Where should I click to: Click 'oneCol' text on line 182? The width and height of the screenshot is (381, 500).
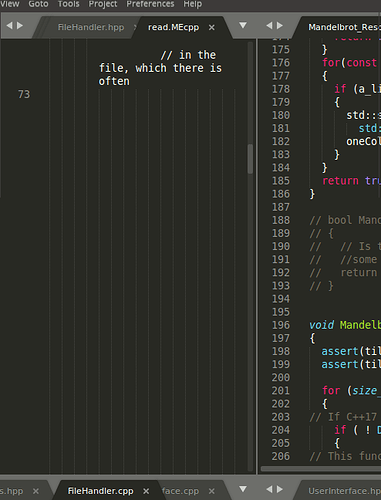point(363,141)
